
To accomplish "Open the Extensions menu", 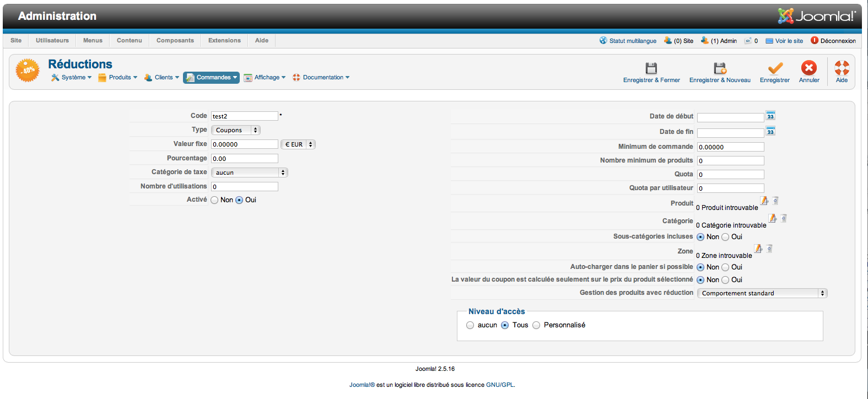I will (x=224, y=40).
